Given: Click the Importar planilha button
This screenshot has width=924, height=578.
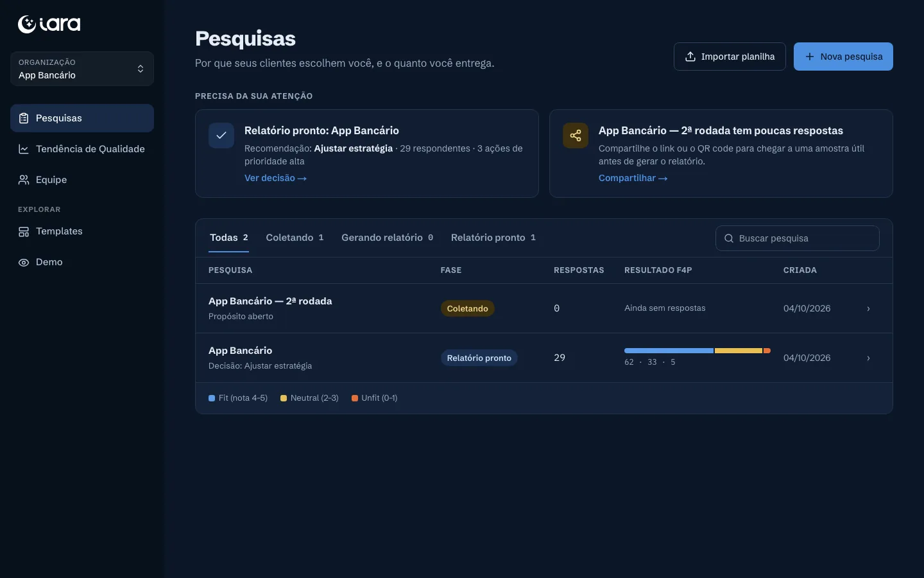Looking at the screenshot, I should [x=730, y=57].
